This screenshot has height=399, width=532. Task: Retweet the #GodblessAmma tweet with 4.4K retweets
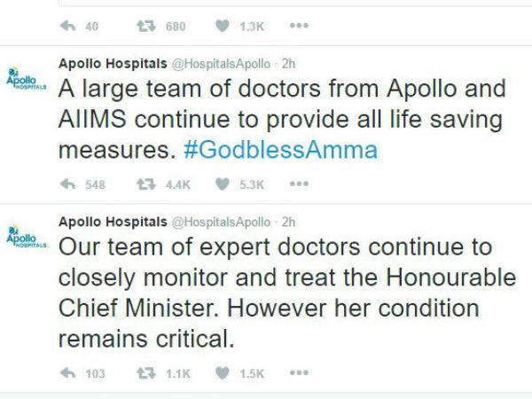[x=146, y=184]
